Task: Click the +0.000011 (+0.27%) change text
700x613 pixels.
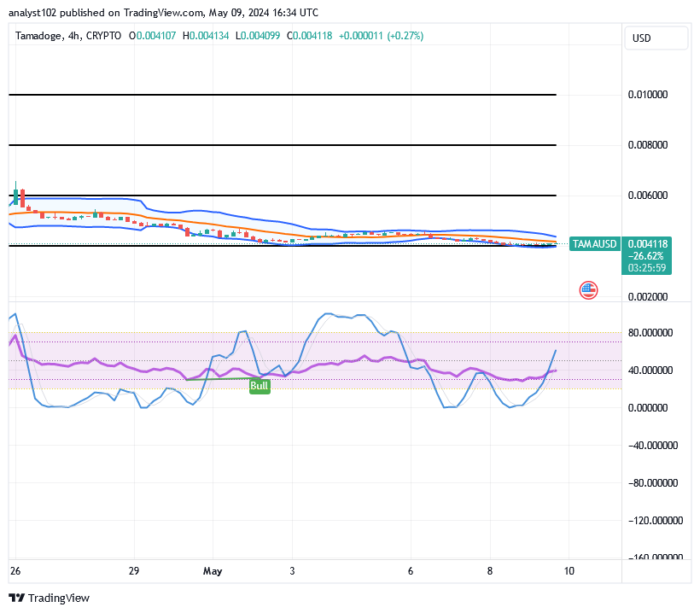Action: point(382,36)
